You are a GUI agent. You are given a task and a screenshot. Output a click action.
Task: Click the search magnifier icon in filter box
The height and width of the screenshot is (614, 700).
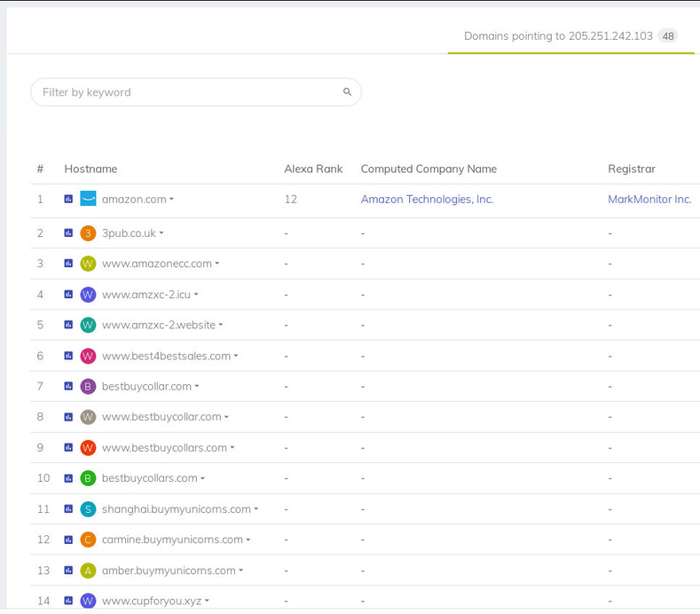(347, 92)
